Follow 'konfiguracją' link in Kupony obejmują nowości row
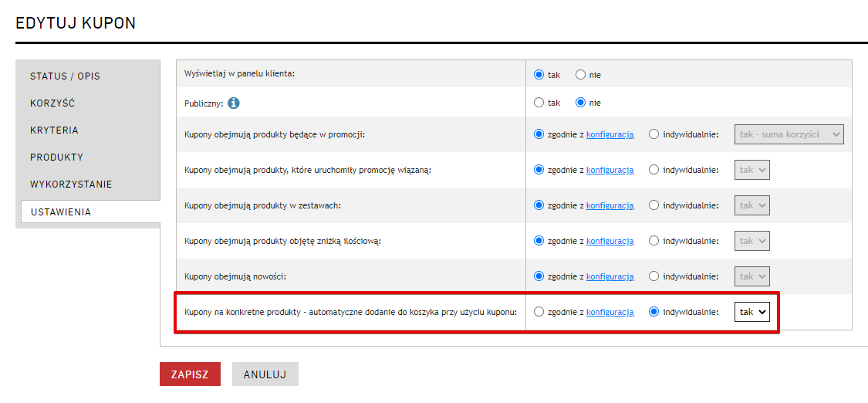The height and width of the screenshot is (403, 868). 610,276
